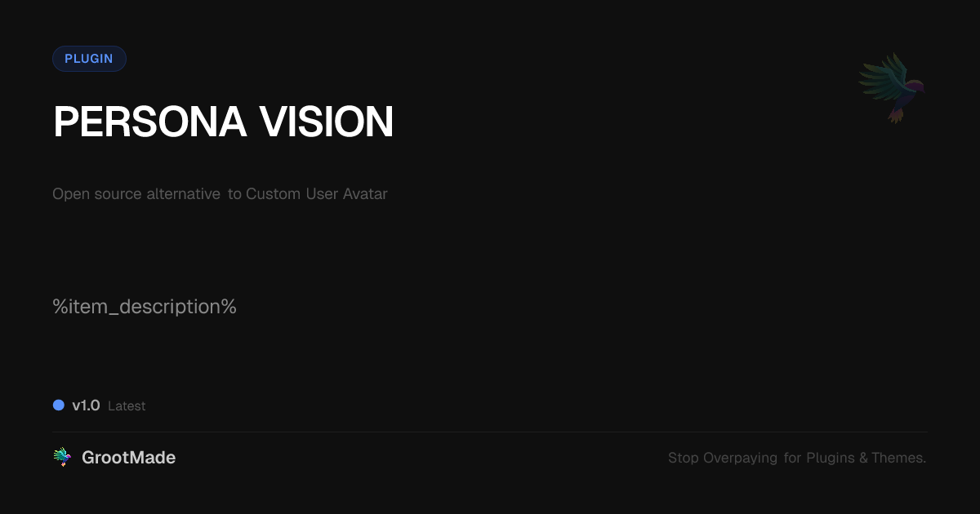The width and height of the screenshot is (980, 514).
Task: Click the words "Open source alternative"
Action: pos(136,194)
